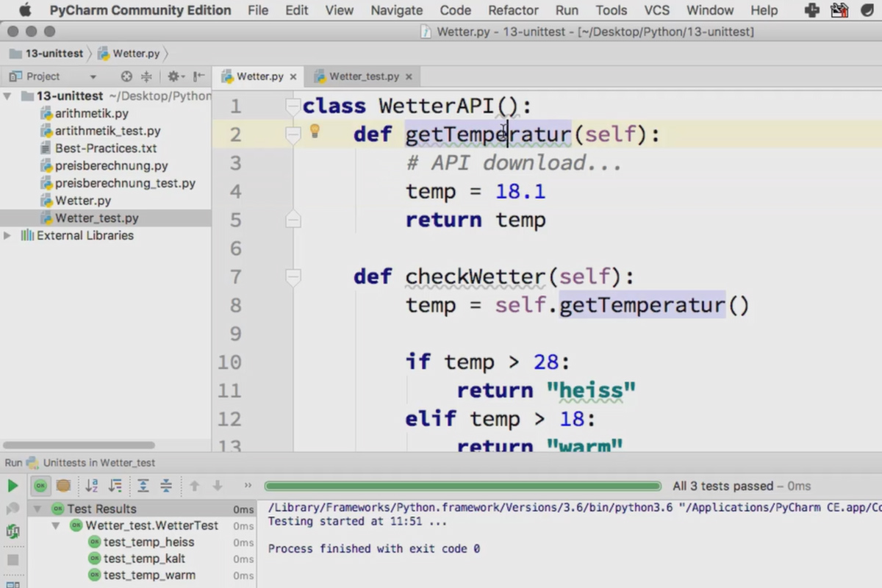The width and height of the screenshot is (882, 588).
Task: Select the test_temp_heiss result
Action: 148,542
